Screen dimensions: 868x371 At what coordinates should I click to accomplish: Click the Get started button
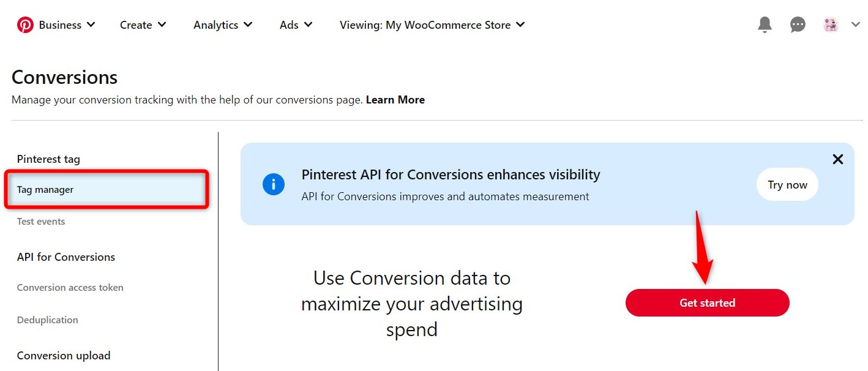pyautogui.click(x=707, y=302)
